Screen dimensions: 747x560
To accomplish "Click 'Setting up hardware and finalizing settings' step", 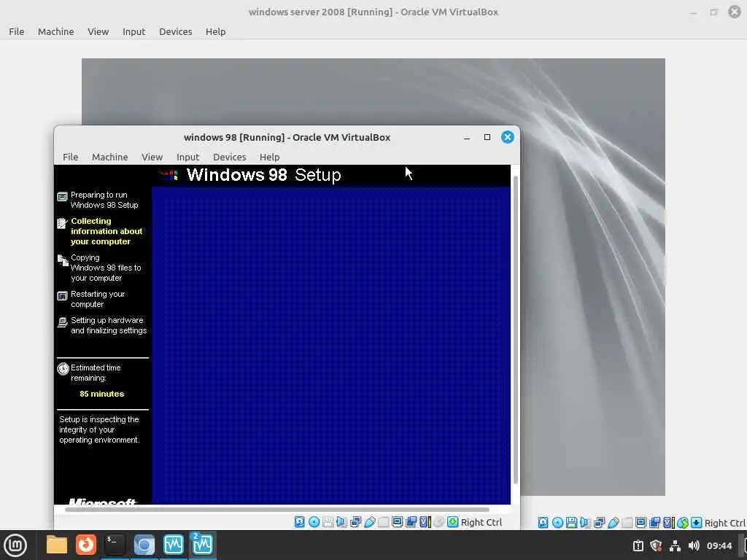I will [x=109, y=325].
